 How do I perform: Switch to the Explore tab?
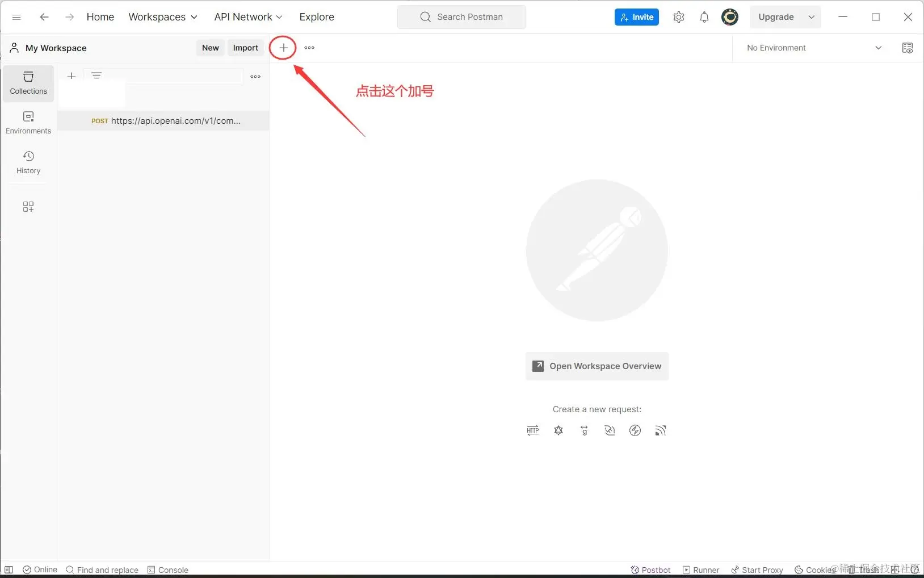[x=316, y=16]
